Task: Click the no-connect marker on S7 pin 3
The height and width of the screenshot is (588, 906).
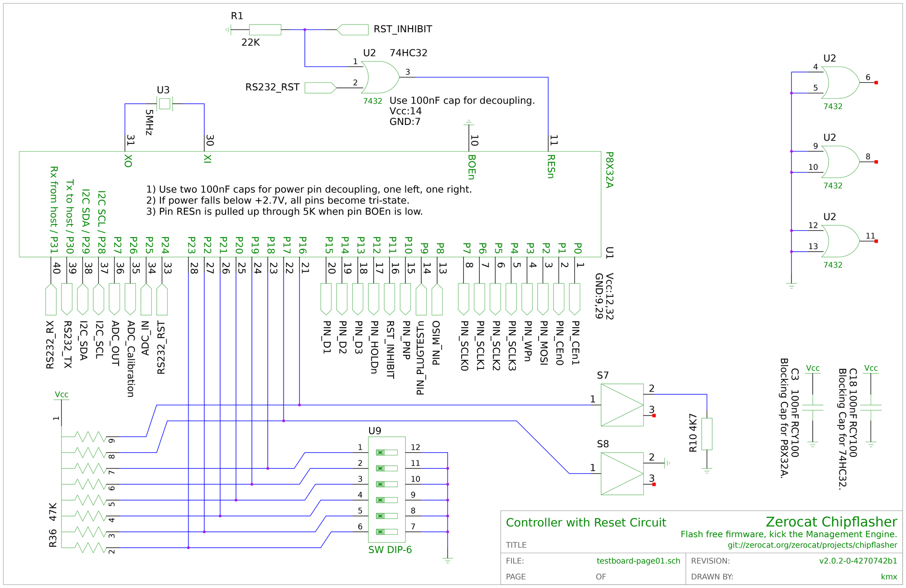Action: coord(654,416)
